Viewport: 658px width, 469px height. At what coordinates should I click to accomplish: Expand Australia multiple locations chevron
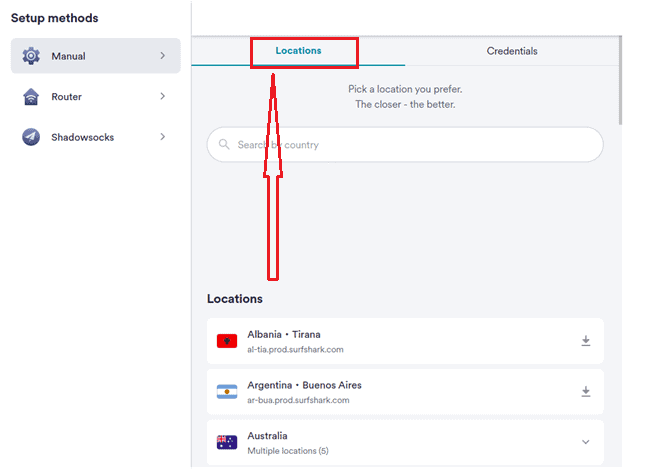click(x=586, y=442)
